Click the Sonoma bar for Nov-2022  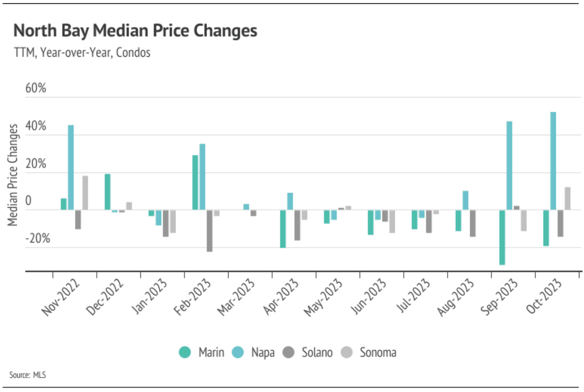pos(85,193)
